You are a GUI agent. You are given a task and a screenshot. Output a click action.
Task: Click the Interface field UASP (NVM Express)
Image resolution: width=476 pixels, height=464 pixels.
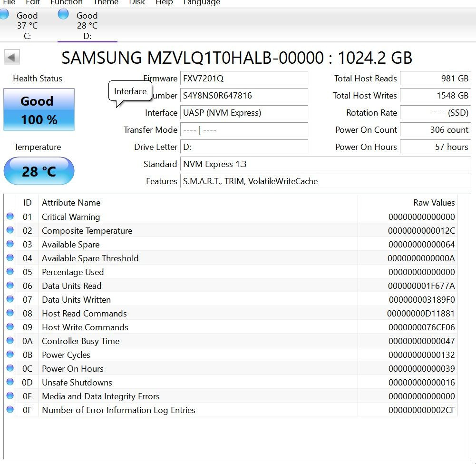244,113
